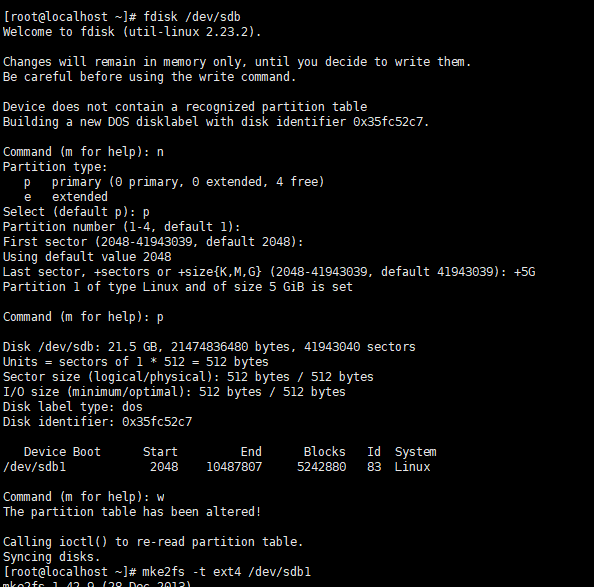Click the 'mke2fs -t ext4 /dev/sdb1' command
Screen dimensions: 594x587
pyautogui.click(x=227, y=571)
